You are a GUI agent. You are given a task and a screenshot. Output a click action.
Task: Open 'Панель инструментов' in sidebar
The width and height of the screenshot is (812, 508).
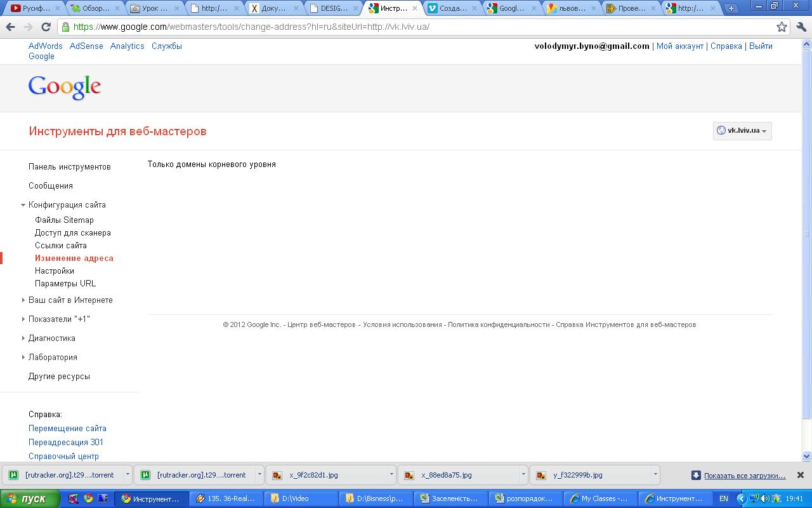(70, 166)
